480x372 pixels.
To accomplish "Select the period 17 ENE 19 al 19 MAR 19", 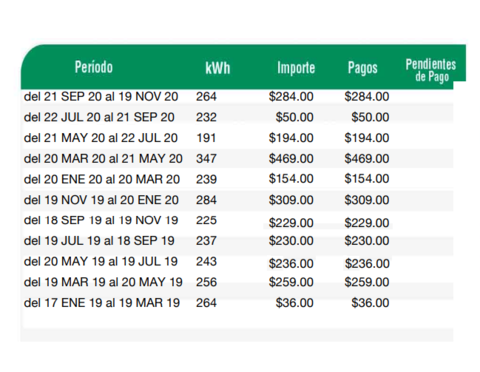I will [x=102, y=303].
